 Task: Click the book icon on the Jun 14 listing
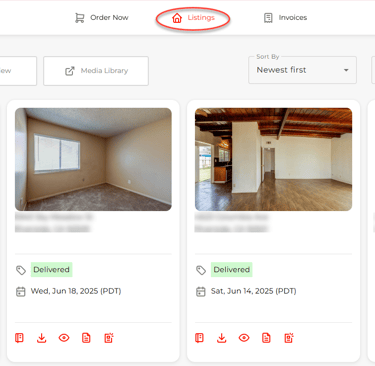199,338
